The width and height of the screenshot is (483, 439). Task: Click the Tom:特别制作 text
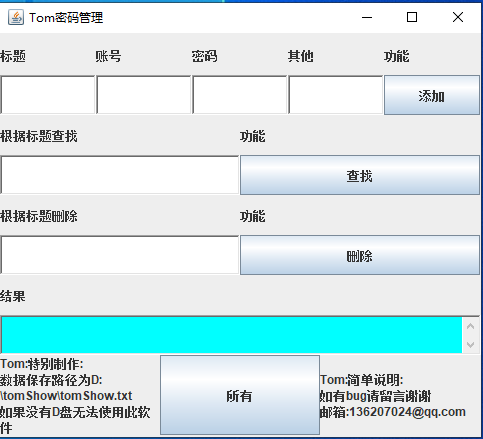coord(42,364)
